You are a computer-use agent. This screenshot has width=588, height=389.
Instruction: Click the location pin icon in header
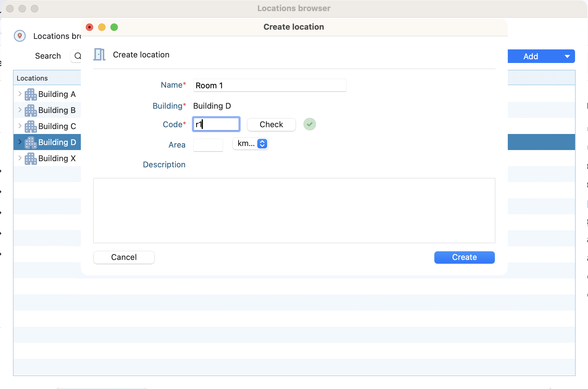coord(20,36)
